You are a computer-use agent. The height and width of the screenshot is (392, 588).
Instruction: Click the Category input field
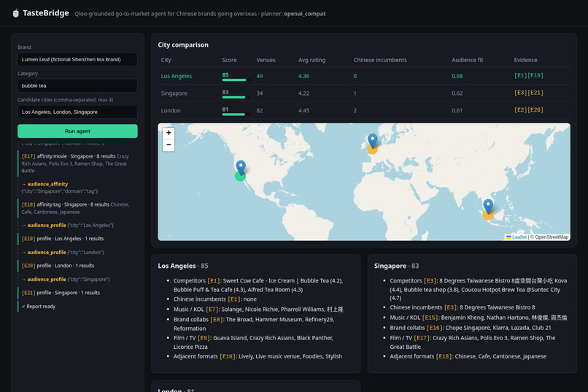point(77,85)
